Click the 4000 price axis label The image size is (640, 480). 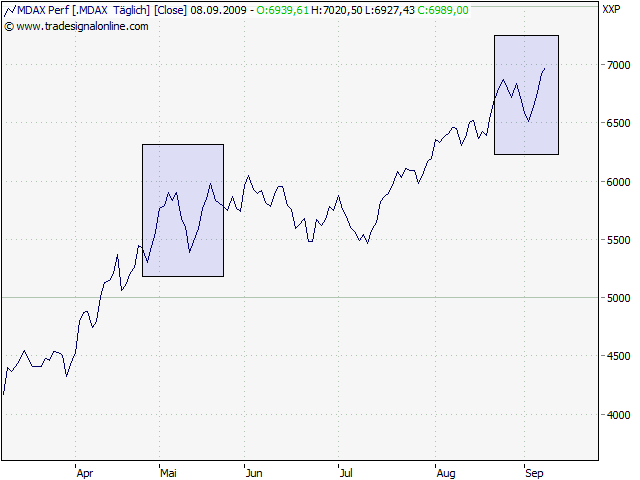tap(618, 415)
